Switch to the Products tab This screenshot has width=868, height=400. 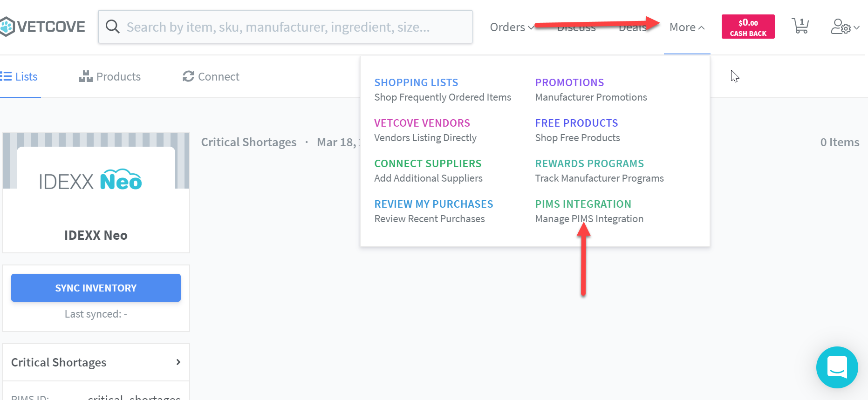pyautogui.click(x=110, y=76)
